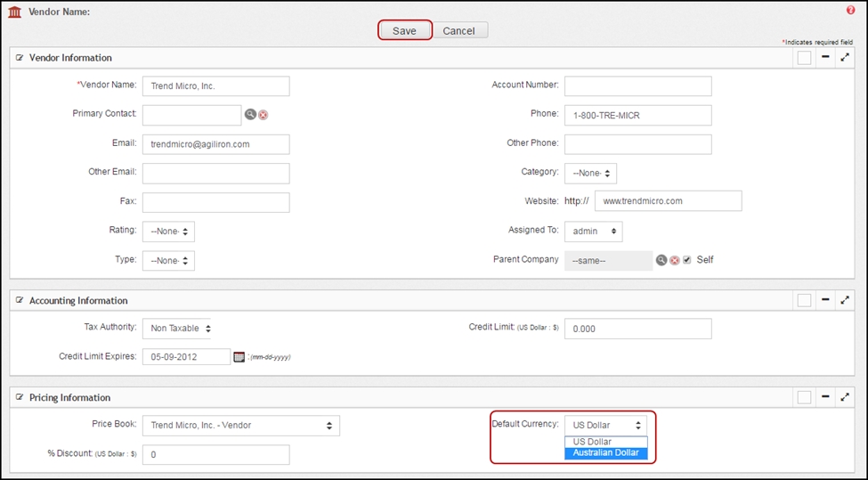Image resolution: width=868 pixels, height=480 pixels.
Task: Open the Category dropdown
Action: click(x=590, y=174)
